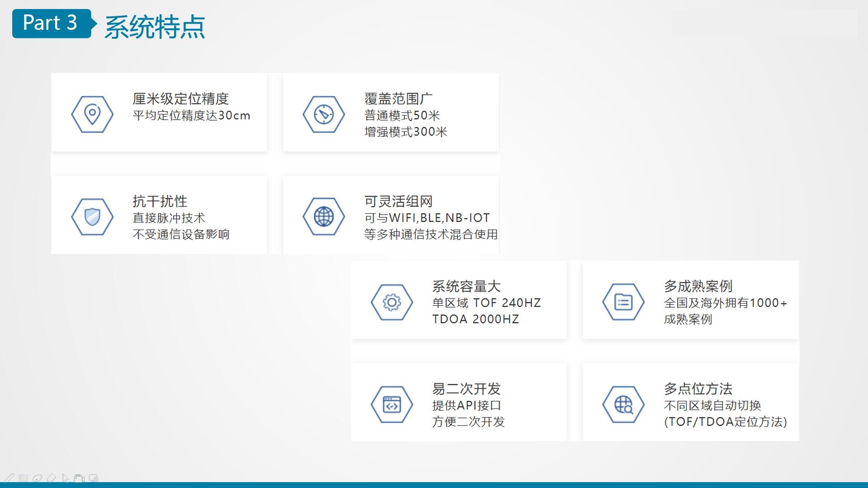Screen dimensions: 868x488
Task: Click the 方便二次开发 line
Action: (x=468, y=422)
